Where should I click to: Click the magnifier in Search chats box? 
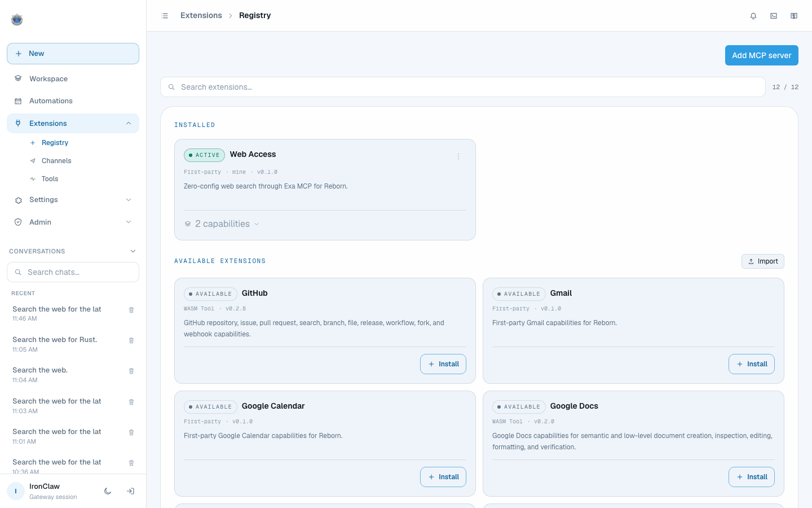click(18, 272)
